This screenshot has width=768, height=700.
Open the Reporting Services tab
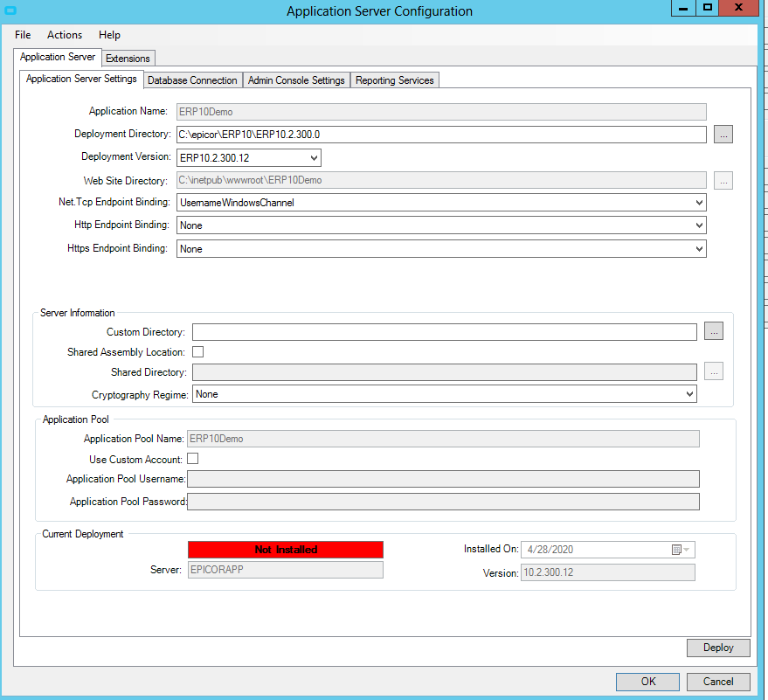click(x=394, y=80)
